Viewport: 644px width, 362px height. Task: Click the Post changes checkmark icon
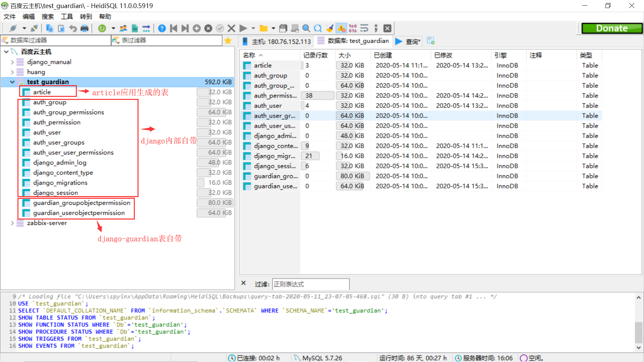point(220,28)
